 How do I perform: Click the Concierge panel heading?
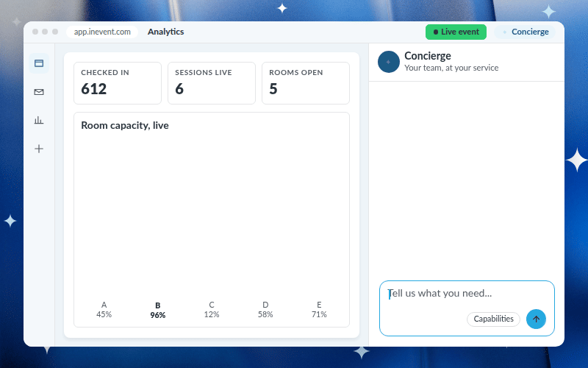point(428,56)
